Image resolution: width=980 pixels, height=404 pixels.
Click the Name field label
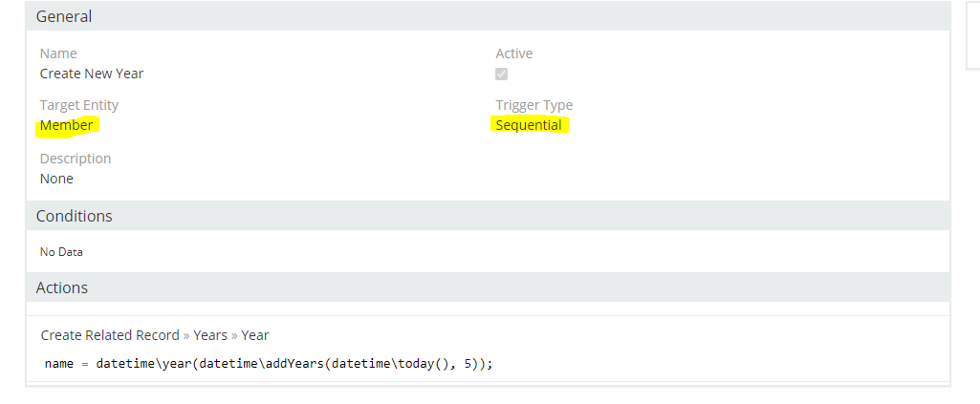click(x=58, y=53)
